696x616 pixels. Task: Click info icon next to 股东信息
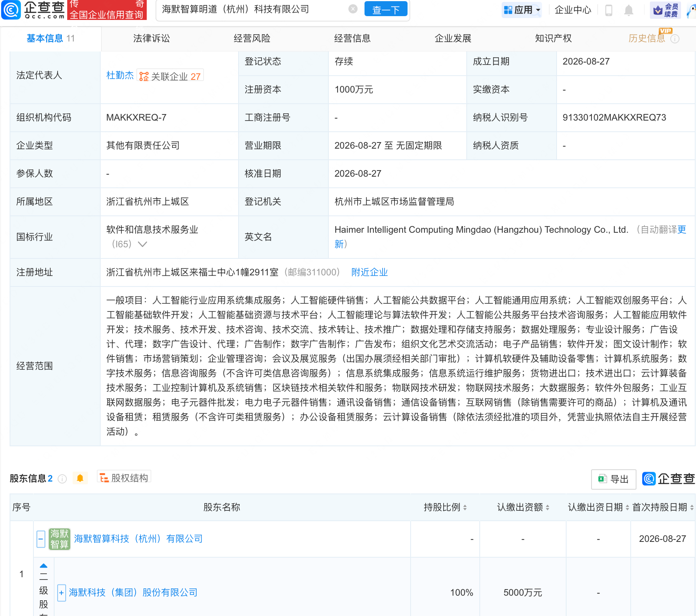(62, 479)
